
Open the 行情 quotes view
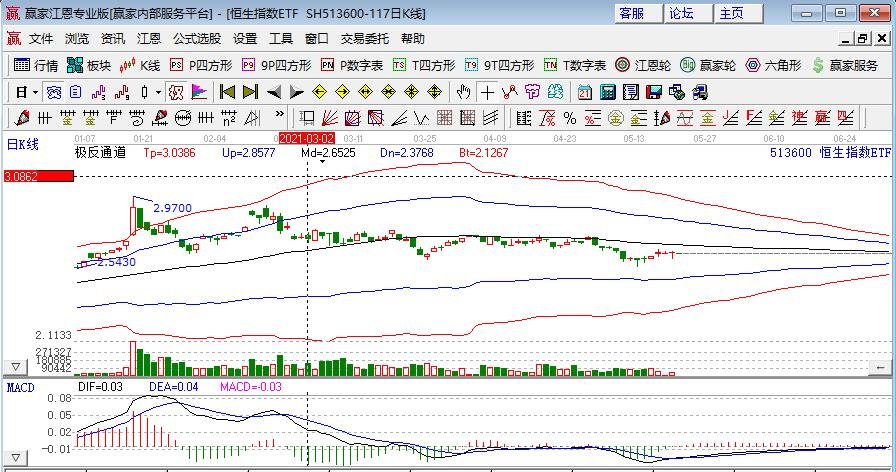35,66
